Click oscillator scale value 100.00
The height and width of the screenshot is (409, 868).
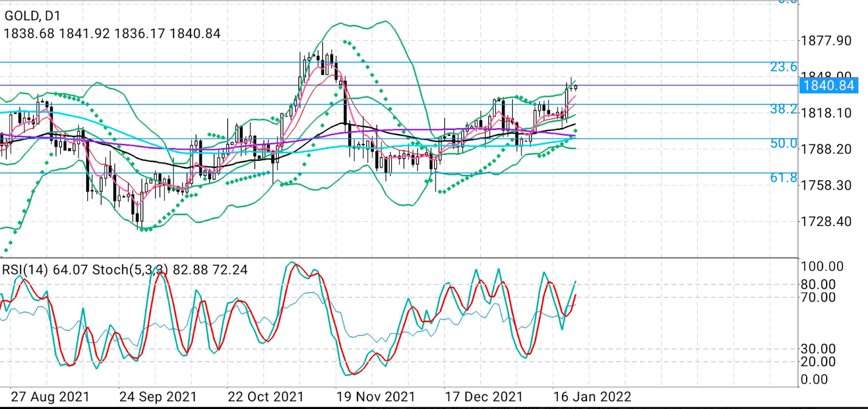tap(822, 266)
